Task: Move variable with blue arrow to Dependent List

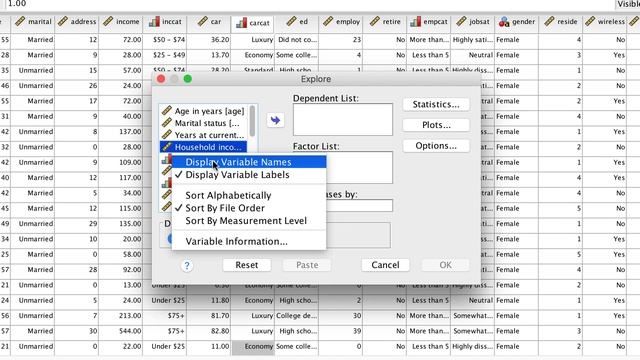Action: coord(276,120)
